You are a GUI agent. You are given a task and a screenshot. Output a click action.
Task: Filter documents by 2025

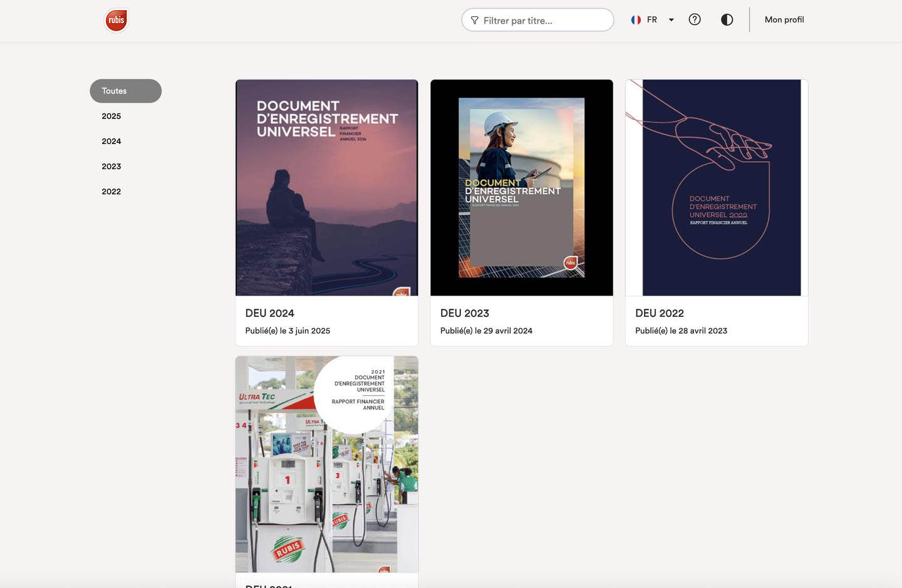click(111, 116)
